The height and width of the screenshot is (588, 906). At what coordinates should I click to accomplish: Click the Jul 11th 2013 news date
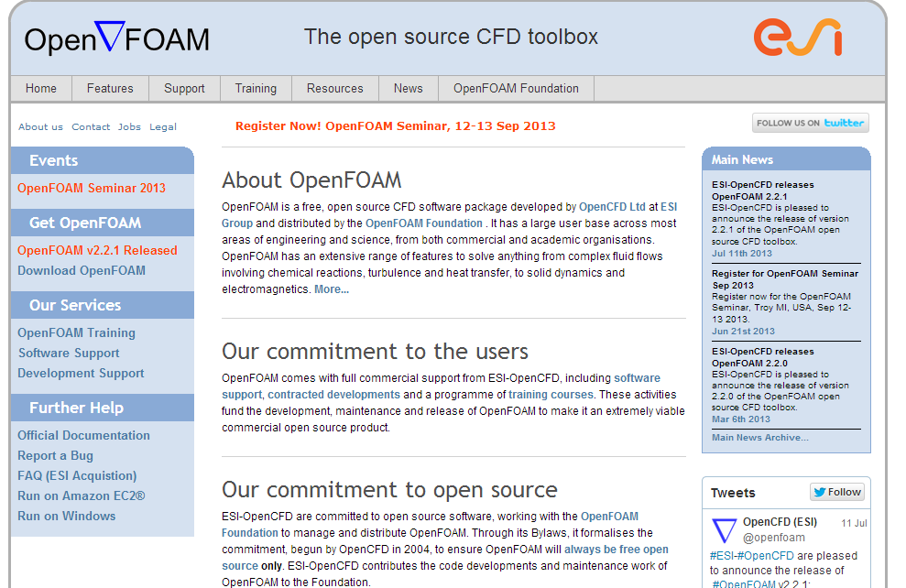[742, 254]
